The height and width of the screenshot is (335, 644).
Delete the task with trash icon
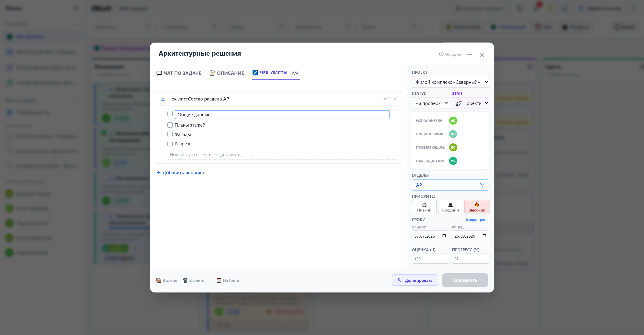[x=194, y=280]
